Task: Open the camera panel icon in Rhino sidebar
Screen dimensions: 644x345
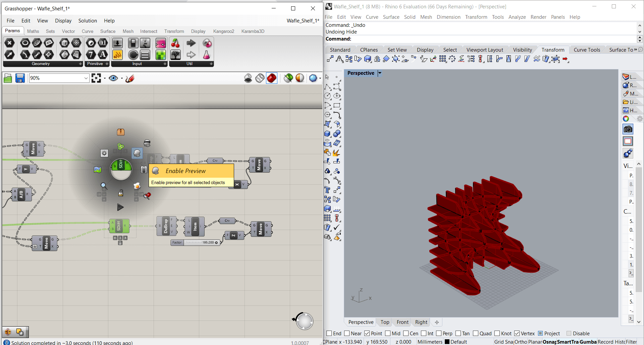Action: pos(628,129)
